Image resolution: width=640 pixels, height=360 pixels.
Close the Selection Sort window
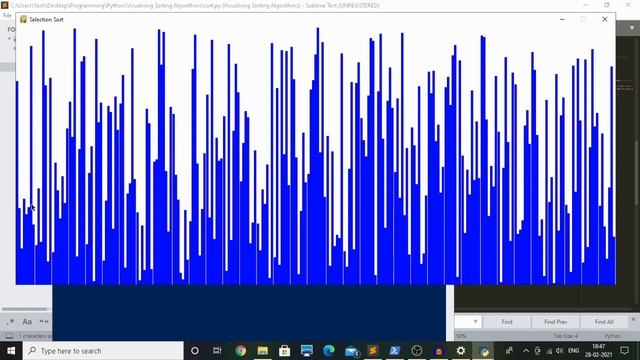tap(604, 19)
